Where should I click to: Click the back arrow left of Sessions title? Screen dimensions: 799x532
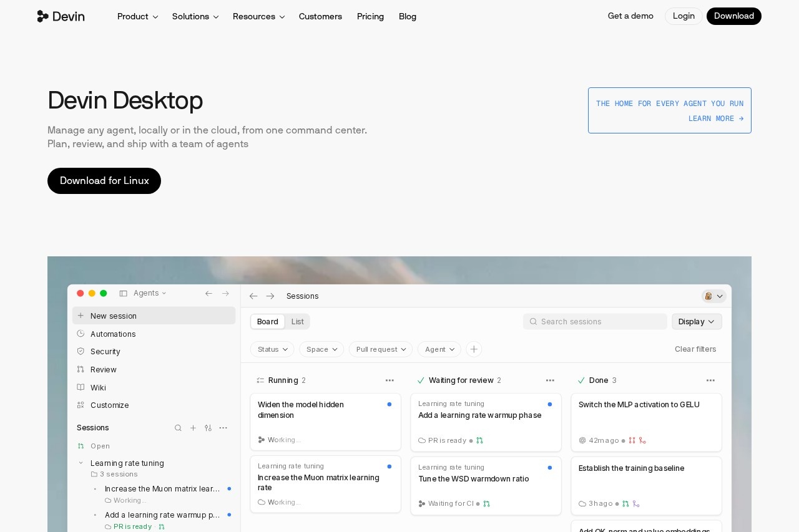[x=253, y=296]
